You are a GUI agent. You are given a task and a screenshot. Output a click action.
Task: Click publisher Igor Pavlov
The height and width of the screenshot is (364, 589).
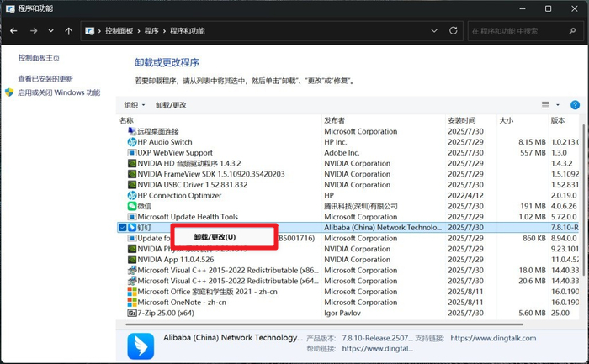(x=342, y=313)
